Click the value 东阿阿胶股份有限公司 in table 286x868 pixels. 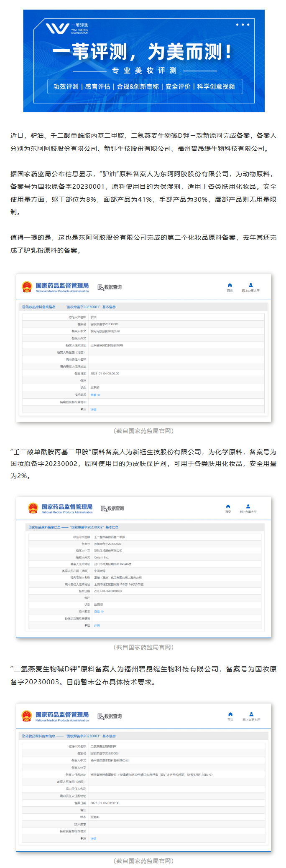(105, 331)
